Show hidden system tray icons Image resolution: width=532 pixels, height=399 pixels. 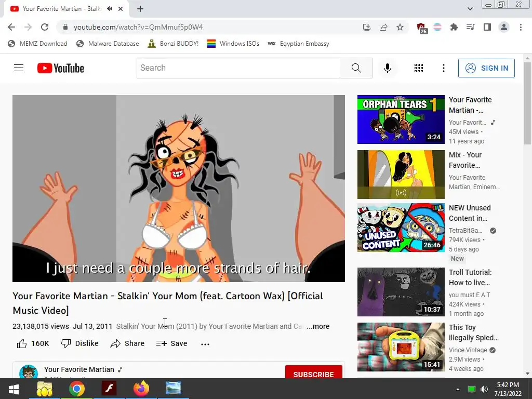[x=458, y=389]
